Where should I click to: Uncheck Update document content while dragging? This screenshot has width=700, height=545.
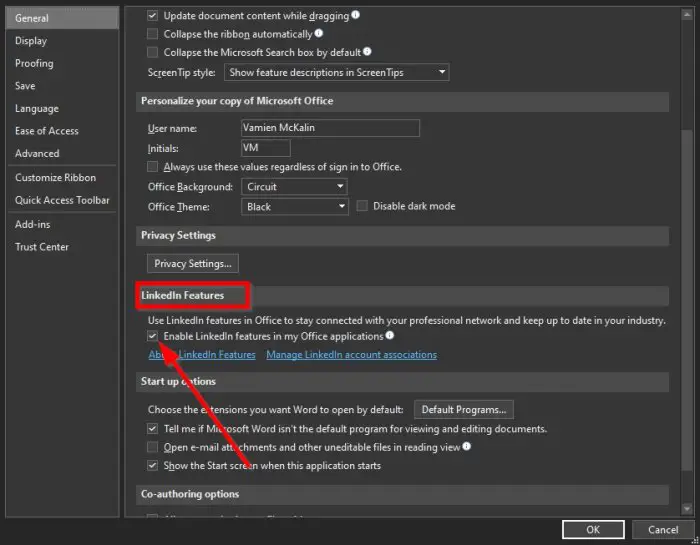152,16
